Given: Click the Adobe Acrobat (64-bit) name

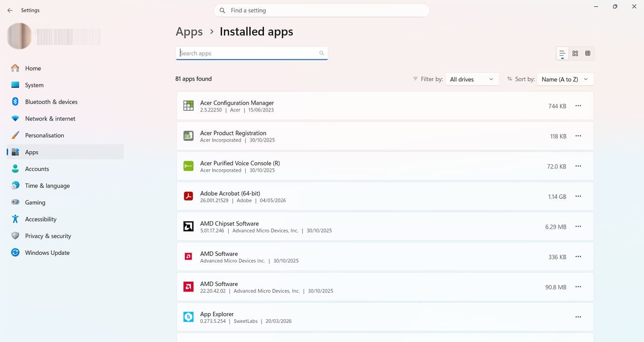Looking at the screenshot, I should [x=230, y=193].
